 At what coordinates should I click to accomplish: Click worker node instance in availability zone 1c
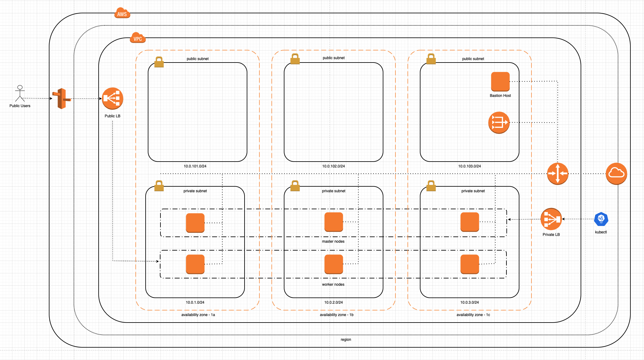pyautogui.click(x=470, y=264)
